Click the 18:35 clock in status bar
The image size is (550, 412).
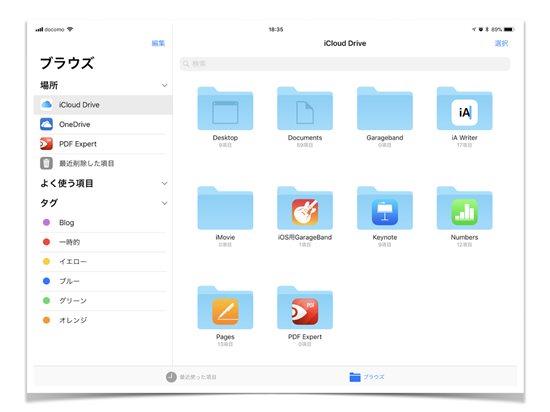tap(276, 29)
